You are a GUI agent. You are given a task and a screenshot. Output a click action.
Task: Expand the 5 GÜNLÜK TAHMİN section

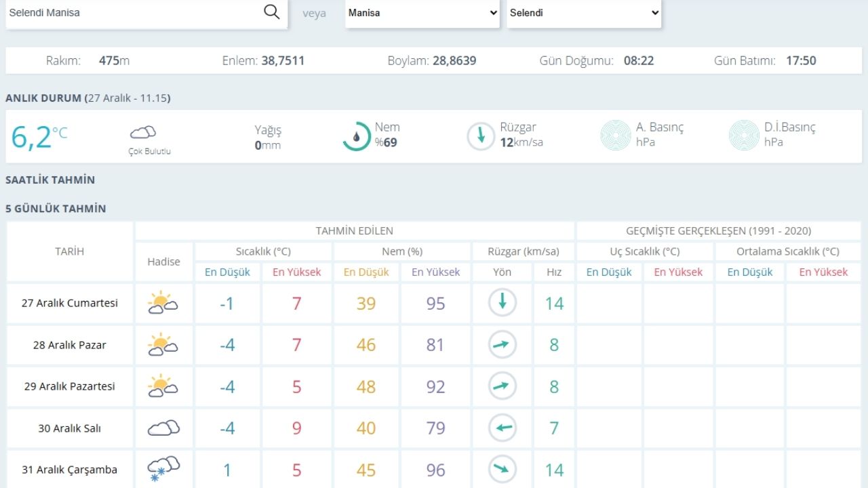pyautogui.click(x=56, y=209)
